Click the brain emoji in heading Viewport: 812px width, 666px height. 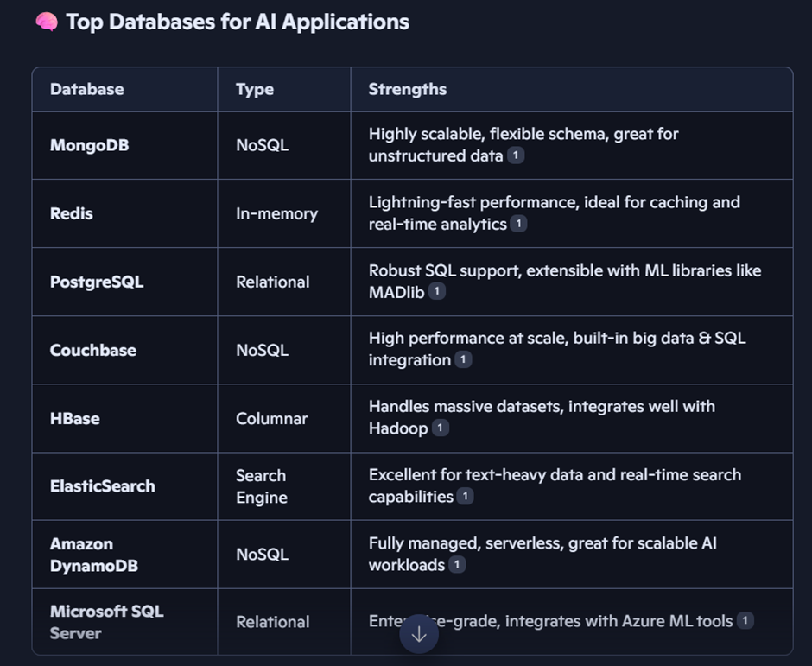point(47,22)
